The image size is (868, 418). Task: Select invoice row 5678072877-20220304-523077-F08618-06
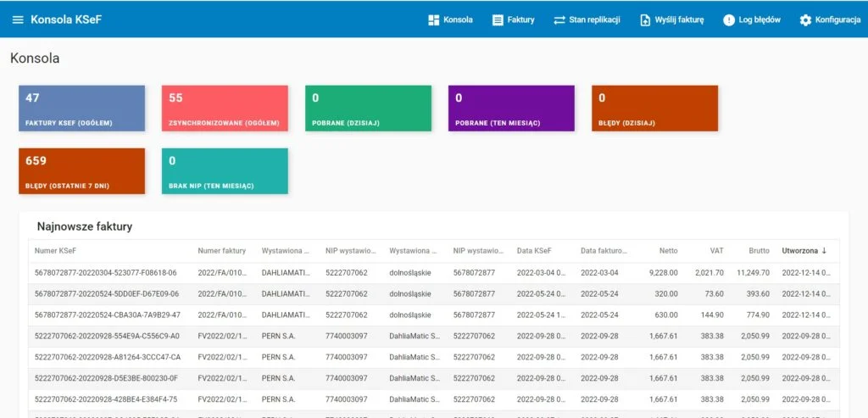pyautogui.click(x=105, y=273)
